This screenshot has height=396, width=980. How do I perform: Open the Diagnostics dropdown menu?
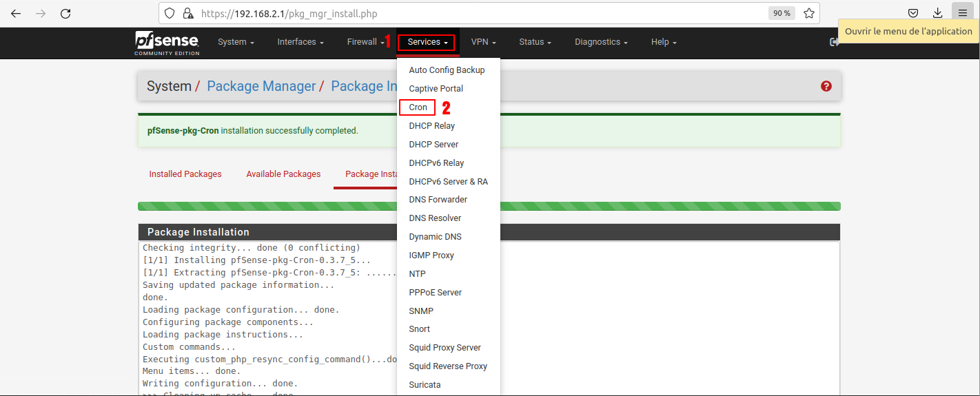[x=601, y=42]
